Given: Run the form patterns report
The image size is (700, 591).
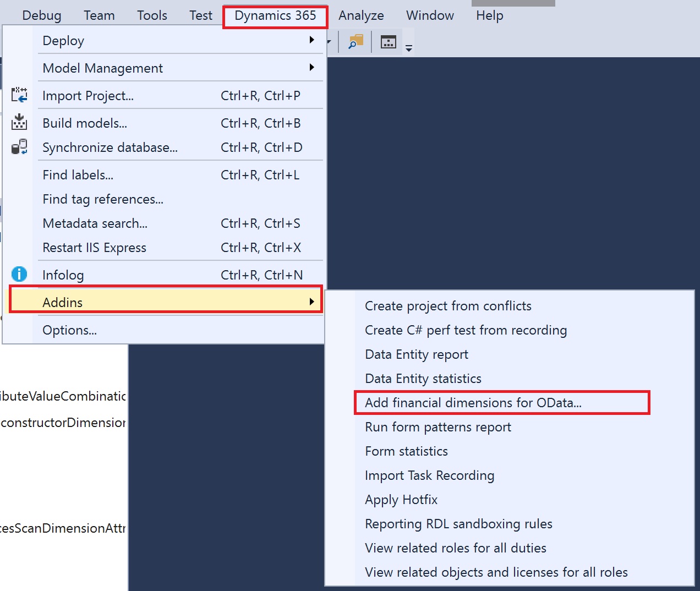Looking at the screenshot, I should (x=437, y=426).
